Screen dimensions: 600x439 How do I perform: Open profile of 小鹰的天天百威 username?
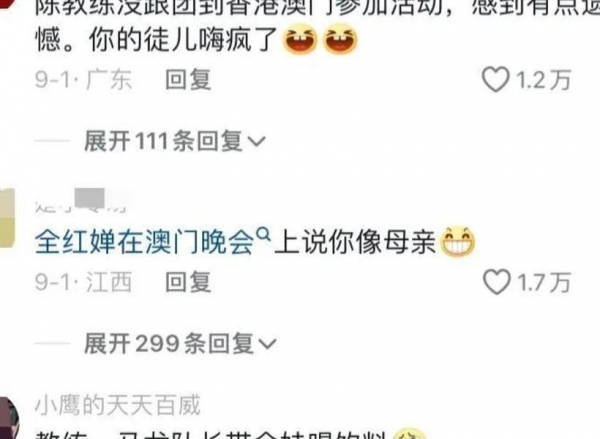tap(118, 405)
